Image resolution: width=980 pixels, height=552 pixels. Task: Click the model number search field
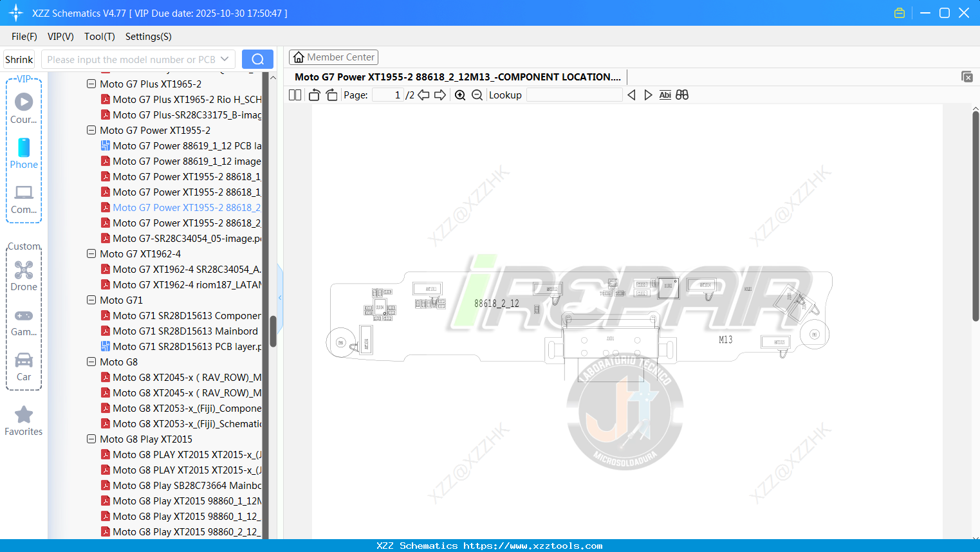tap(131, 59)
